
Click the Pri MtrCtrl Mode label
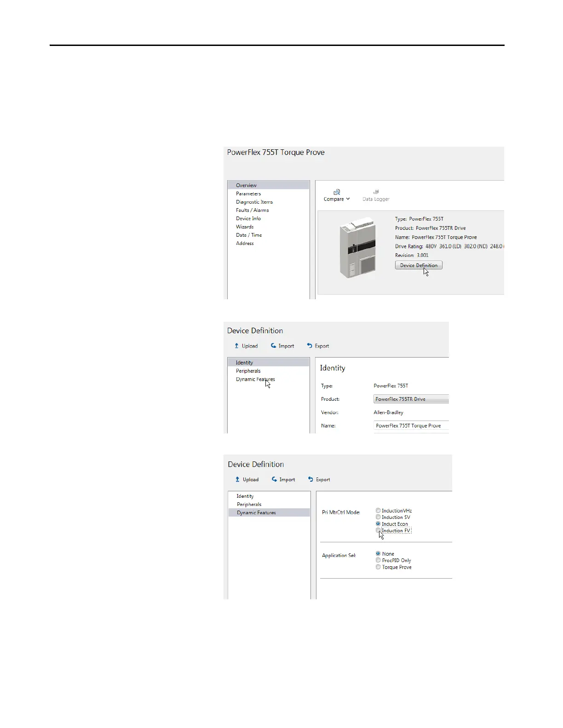(x=341, y=512)
